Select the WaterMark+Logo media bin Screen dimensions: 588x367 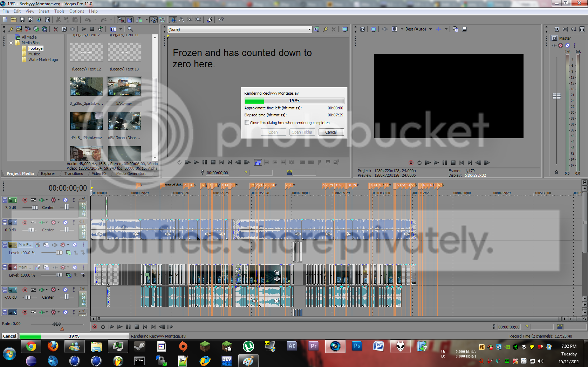(43, 60)
